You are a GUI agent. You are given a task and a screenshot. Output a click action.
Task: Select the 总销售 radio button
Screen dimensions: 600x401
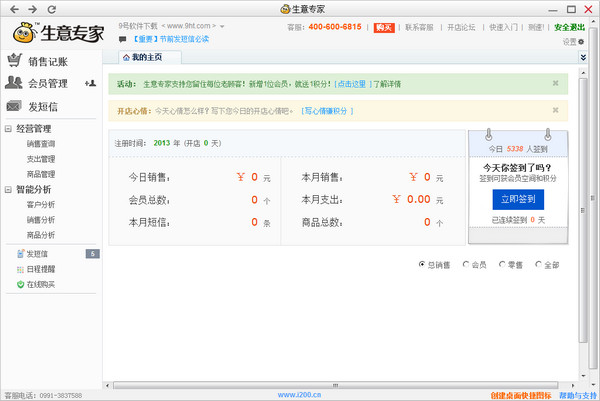tap(422, 265)
